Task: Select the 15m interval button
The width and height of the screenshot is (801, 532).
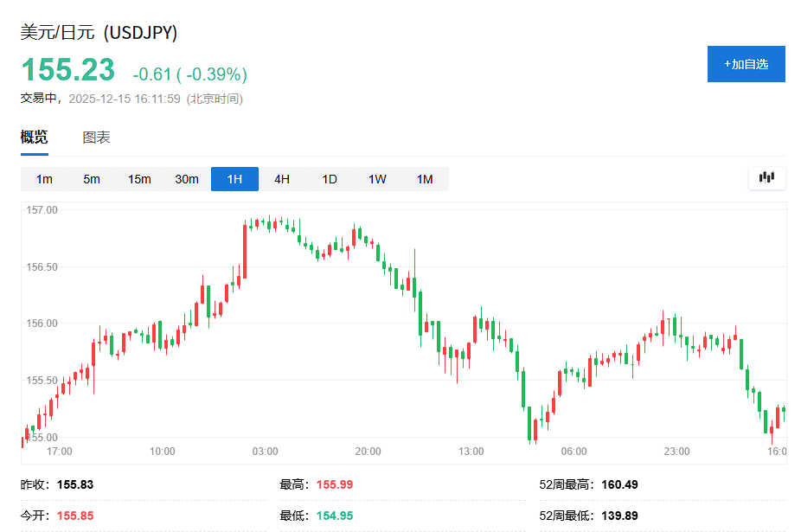Action: [138, 178]
